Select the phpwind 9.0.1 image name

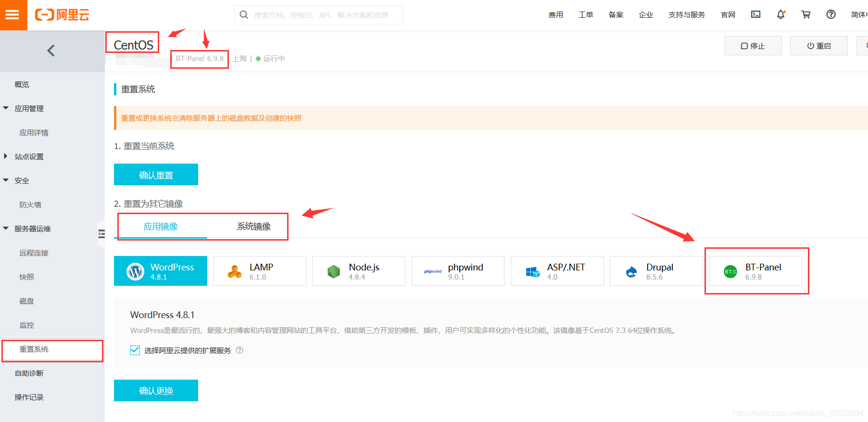click(x=465, y=267)
